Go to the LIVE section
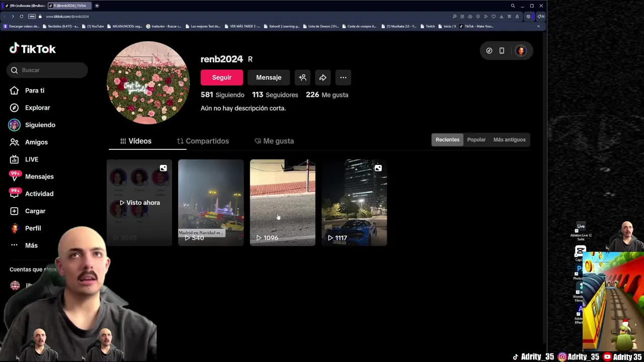This screenshot has width=644, height=362. [x=25, y=159]
